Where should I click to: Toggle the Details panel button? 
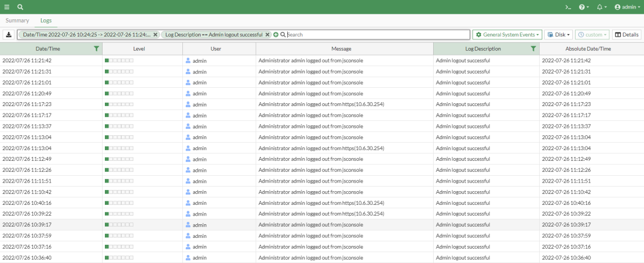point(626,35)
